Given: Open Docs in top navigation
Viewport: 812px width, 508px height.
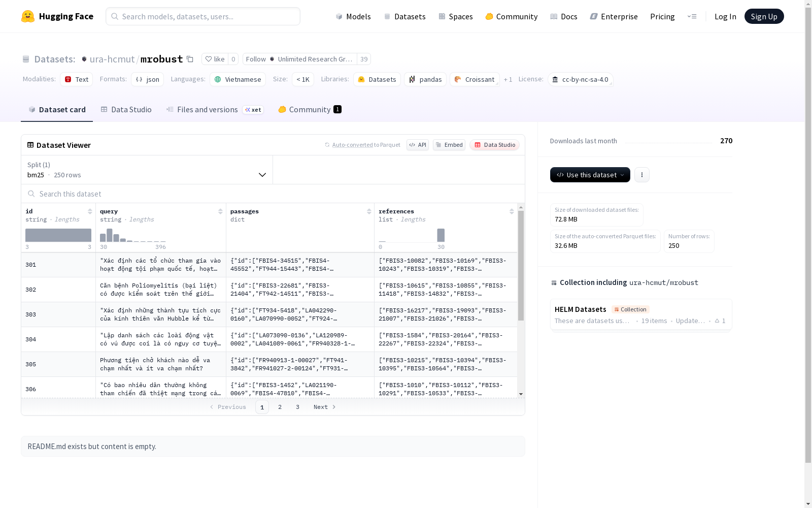Looking at the screenshot, I should [564, 16].
